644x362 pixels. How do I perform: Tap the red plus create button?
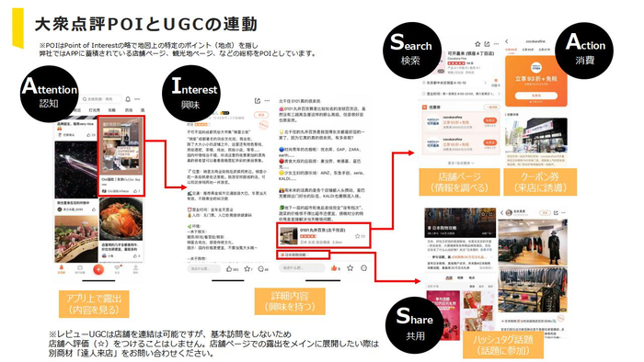pos(98,269)
